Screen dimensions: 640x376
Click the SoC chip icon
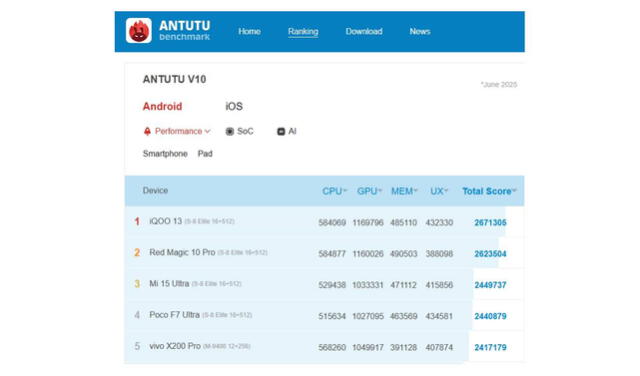pos(230,131)
